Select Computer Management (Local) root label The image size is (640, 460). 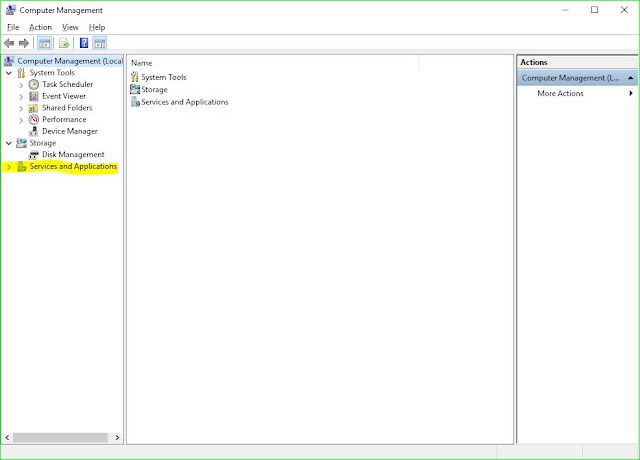(x=69, y=61)
